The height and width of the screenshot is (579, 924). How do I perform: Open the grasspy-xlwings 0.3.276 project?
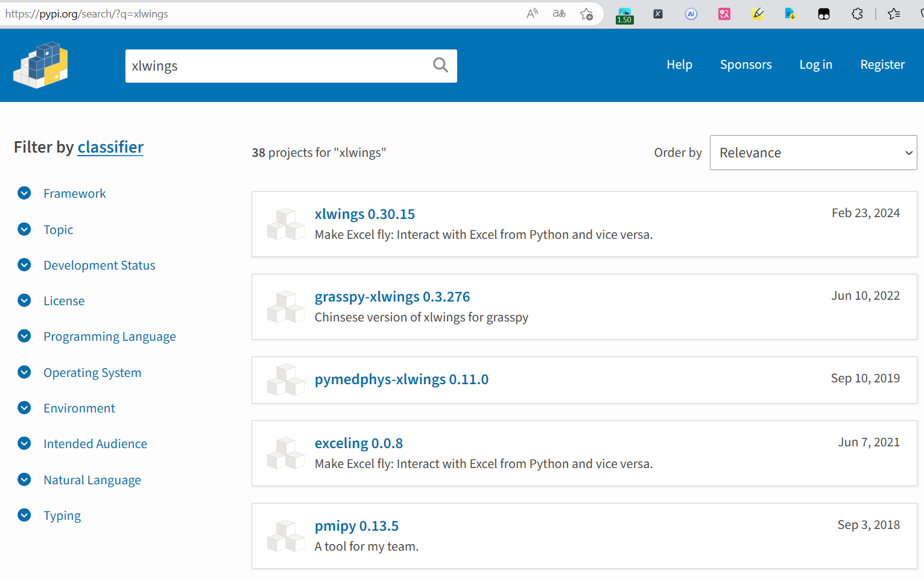pos(392,297)
